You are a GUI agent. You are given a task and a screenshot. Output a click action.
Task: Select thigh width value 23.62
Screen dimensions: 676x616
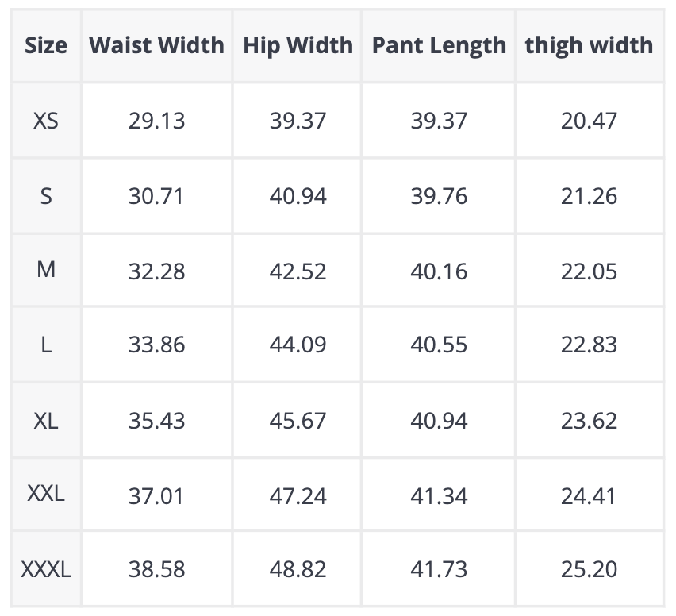click(589, 421)
